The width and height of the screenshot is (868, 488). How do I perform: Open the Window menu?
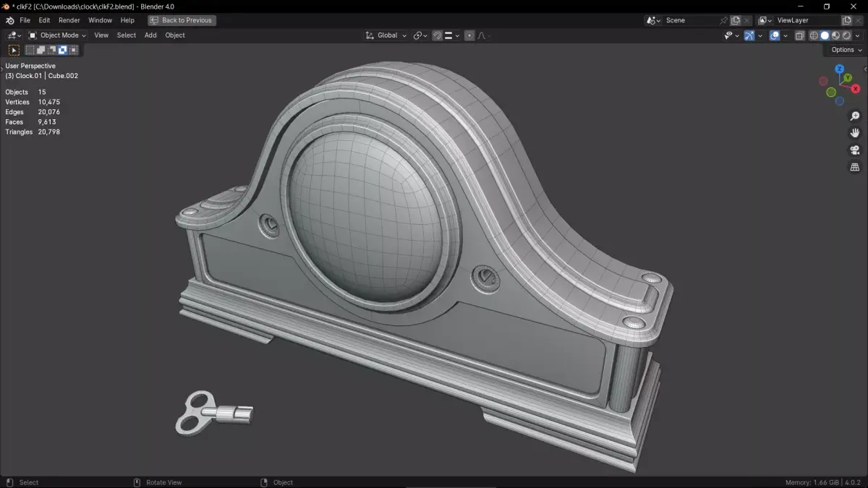[x=100, y=20]
